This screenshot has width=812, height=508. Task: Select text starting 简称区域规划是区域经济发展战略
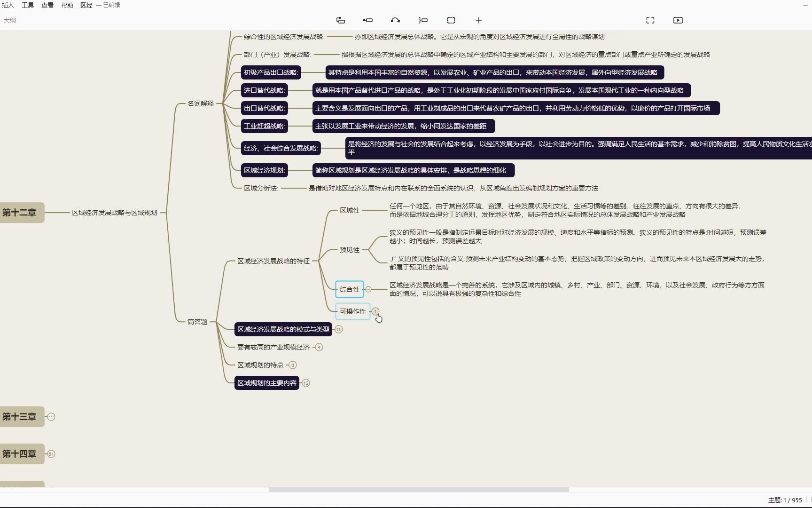[414, 170]
